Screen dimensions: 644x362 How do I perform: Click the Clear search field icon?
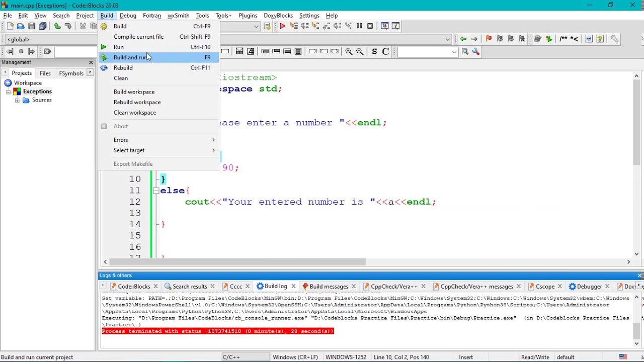pyautogui.click(x=47, y=51)
